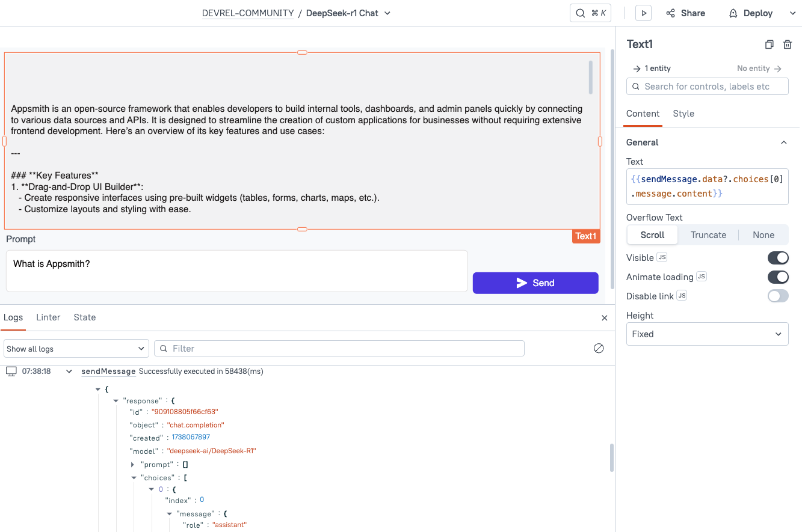The width and height of the screenshot is (802, 532).
Task: Open the Logs tab
Action: (x=13, y=317)
